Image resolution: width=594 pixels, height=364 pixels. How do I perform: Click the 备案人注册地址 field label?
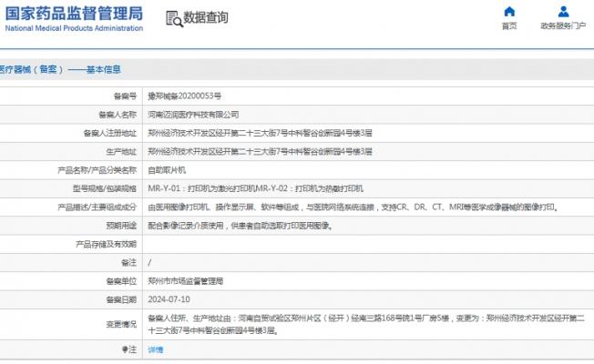tap(110, 133)
